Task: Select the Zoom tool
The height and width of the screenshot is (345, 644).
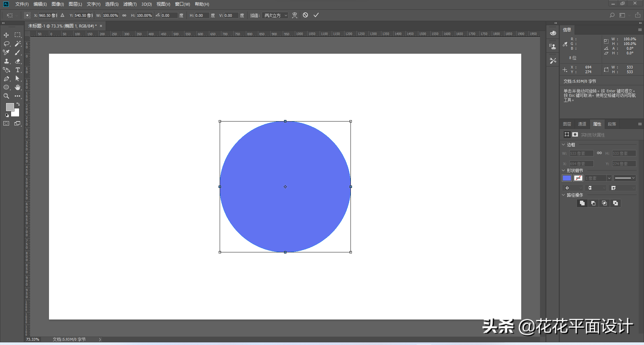Action: [x=6, y=96]
